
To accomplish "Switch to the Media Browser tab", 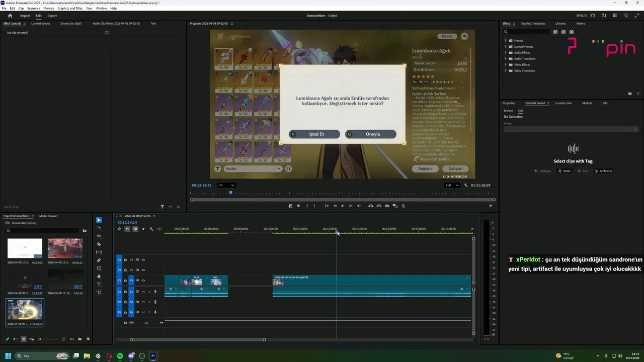I will tap(48, 216).
